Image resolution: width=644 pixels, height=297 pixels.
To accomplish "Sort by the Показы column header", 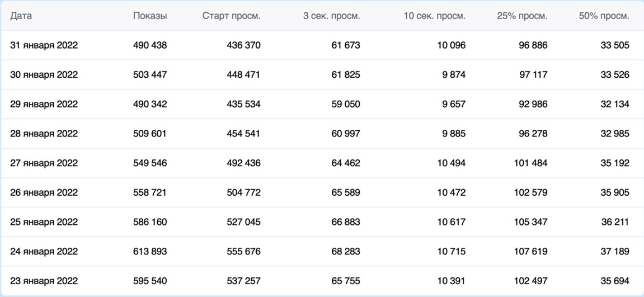I will pos(149,16).
